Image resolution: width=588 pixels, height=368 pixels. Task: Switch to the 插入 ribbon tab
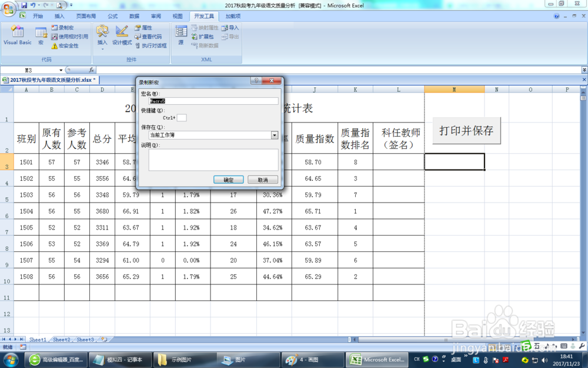coord(59,16)
